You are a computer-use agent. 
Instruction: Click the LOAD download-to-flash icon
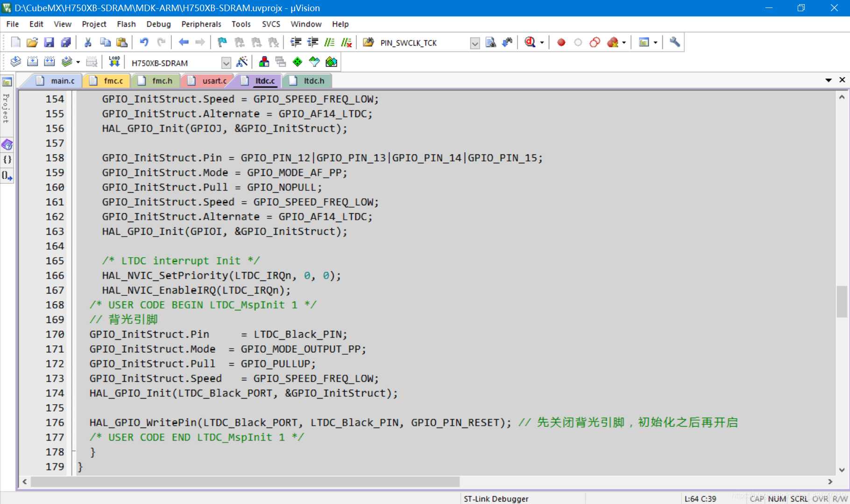(114, 62)
